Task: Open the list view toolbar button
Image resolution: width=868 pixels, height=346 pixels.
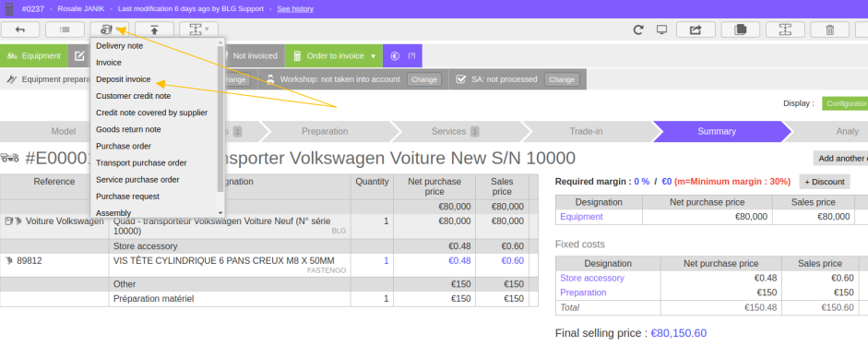Action: pyautogui.click(x=65, y=30)
